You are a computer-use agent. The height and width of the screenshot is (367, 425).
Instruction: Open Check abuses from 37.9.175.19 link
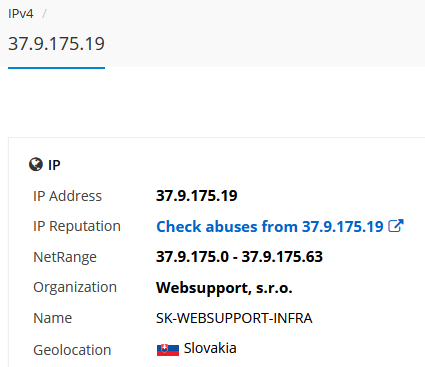pos(270,227)
